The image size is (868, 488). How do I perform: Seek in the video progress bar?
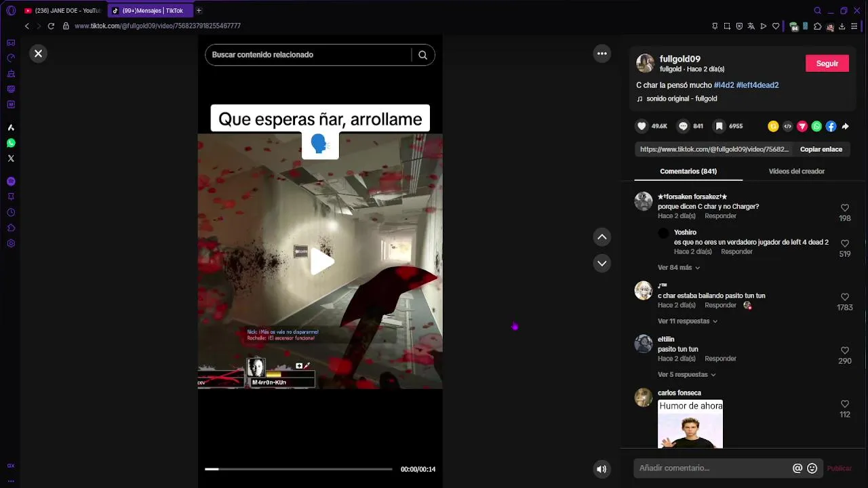click(298, 469)
